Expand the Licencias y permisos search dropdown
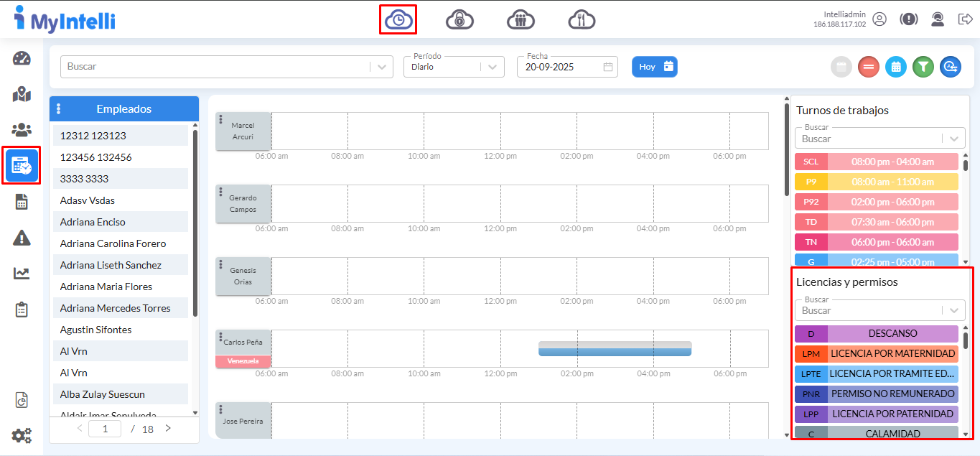 coord(953,310)
